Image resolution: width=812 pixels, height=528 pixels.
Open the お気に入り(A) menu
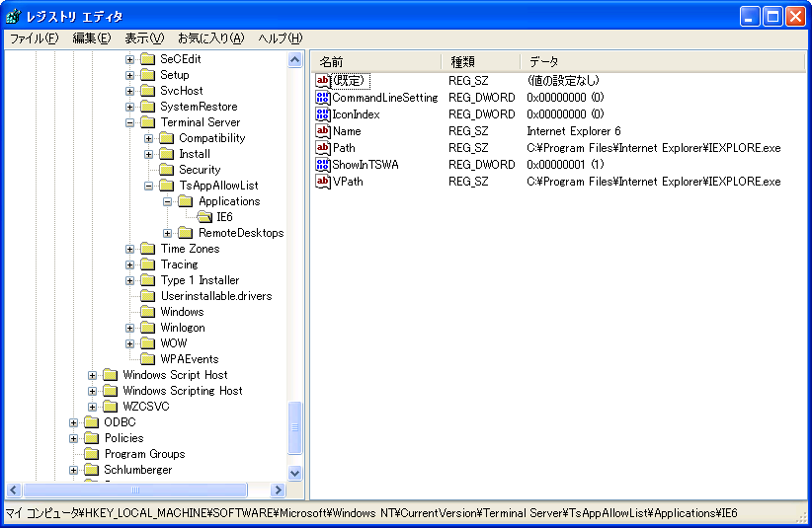[210, 38]
